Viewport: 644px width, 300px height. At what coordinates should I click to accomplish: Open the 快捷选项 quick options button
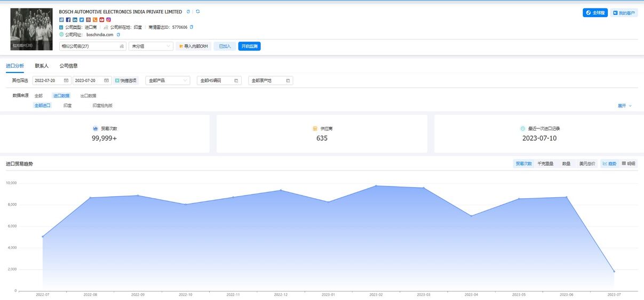(126, 80)
